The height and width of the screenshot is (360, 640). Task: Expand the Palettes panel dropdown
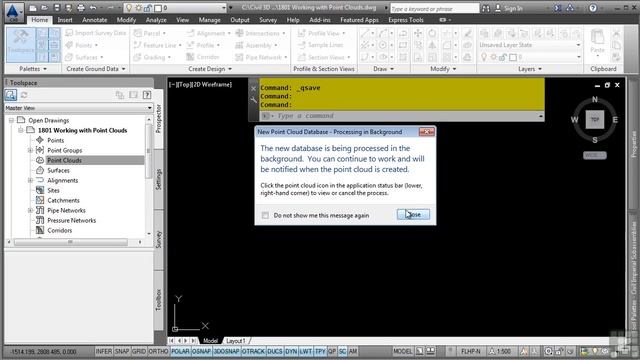(33, 69)
